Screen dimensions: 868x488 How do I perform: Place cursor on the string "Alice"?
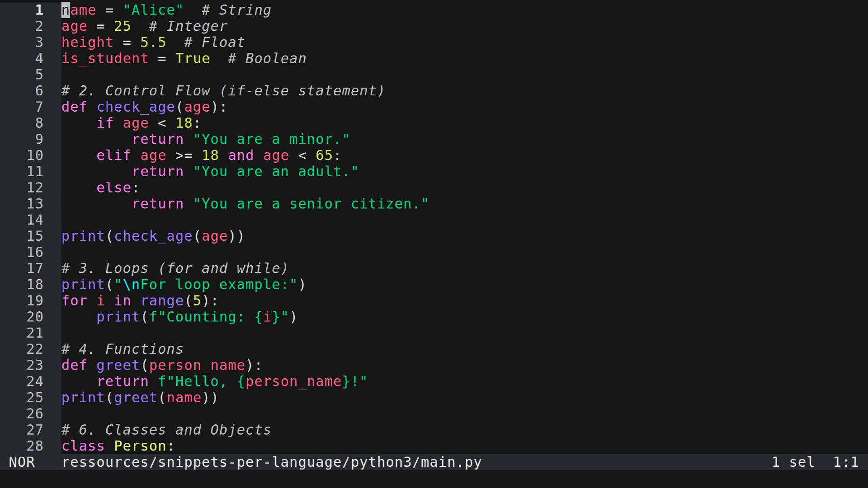point(153,9)
